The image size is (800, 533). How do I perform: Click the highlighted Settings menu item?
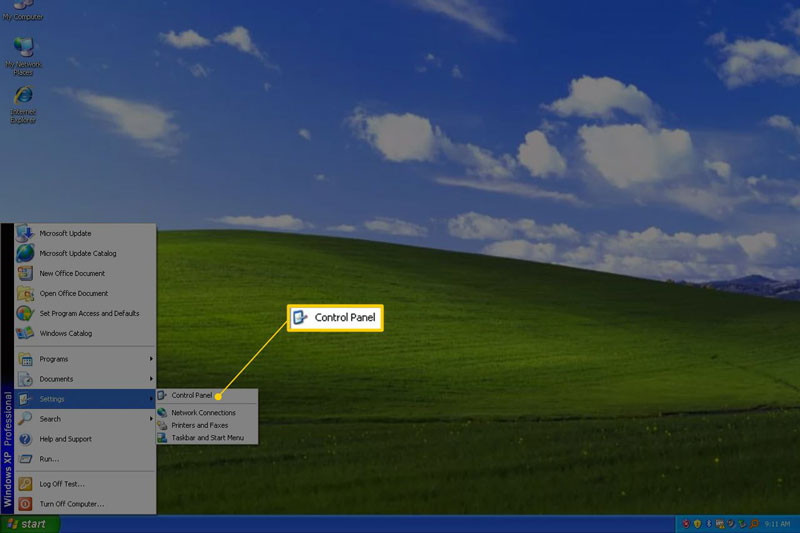[x=85, y=399]
